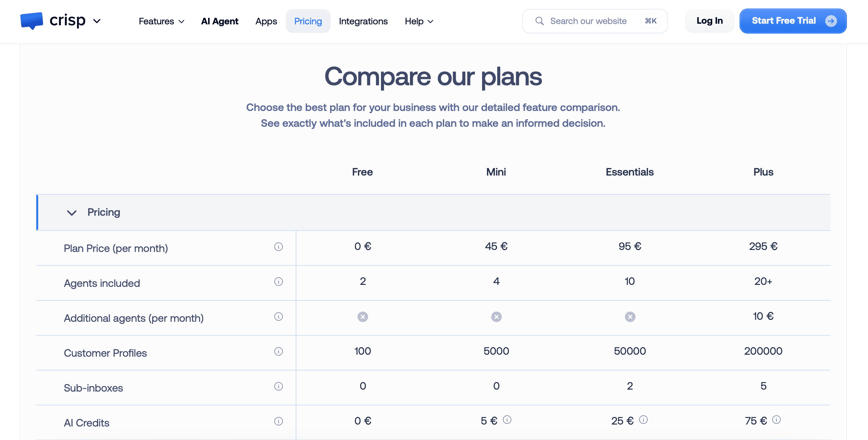Show info for AI Credits row
This screenshot has height=440, width=868.
pos(278,421)
